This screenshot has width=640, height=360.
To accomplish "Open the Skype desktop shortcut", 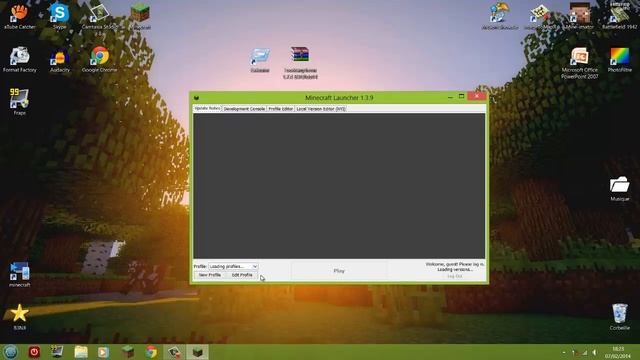I will [x=60, y=16].
